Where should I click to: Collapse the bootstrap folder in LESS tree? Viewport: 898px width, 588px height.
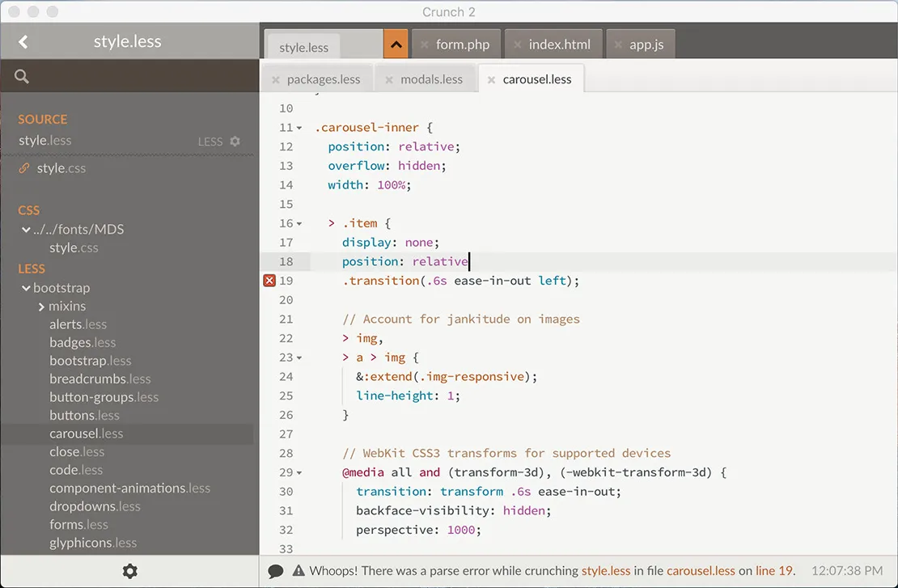tap(26, 288)
